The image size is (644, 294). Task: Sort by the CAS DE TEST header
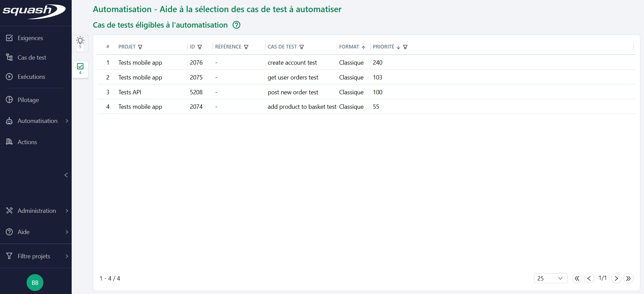pos(282,47)
